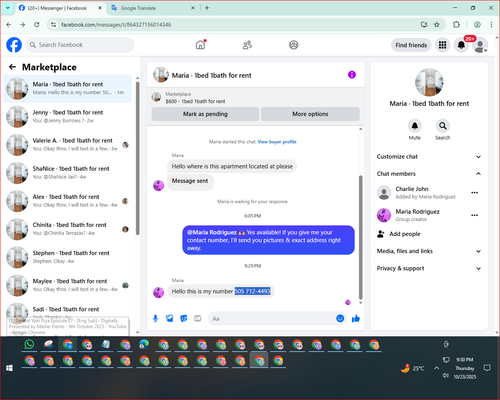Open the Maylee 1bed 1bath conversation

click(x=67, y=285)
